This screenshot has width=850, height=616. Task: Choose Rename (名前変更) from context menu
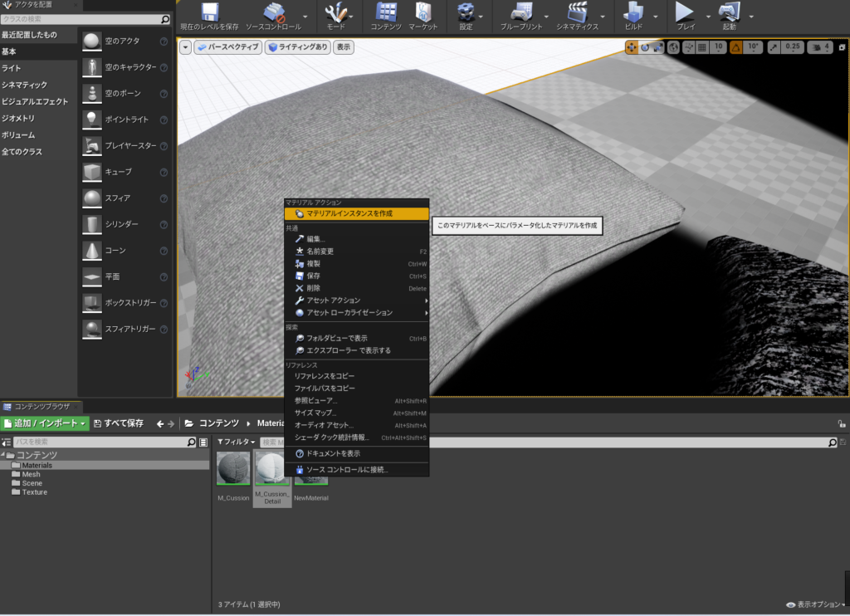coord(357,252)
